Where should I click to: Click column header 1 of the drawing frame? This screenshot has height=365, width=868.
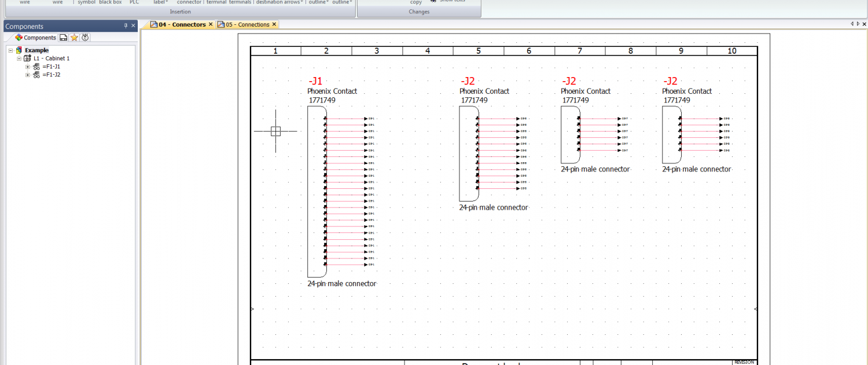[275, 51]
